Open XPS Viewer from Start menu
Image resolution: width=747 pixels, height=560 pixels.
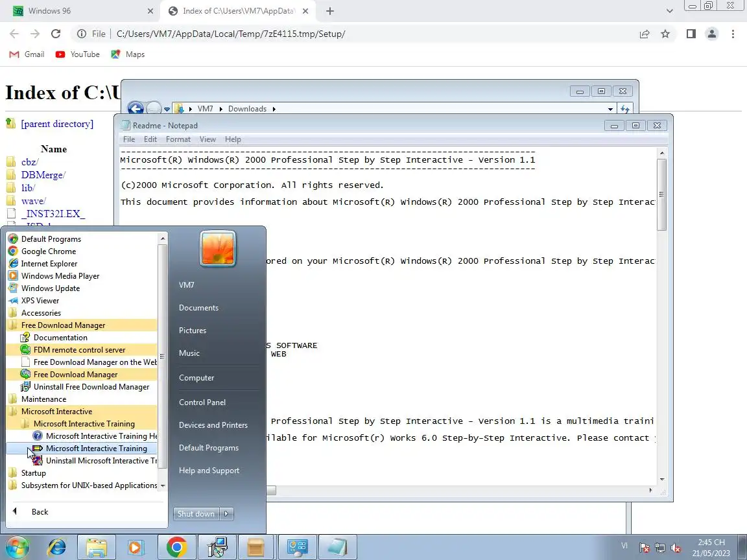82,301
